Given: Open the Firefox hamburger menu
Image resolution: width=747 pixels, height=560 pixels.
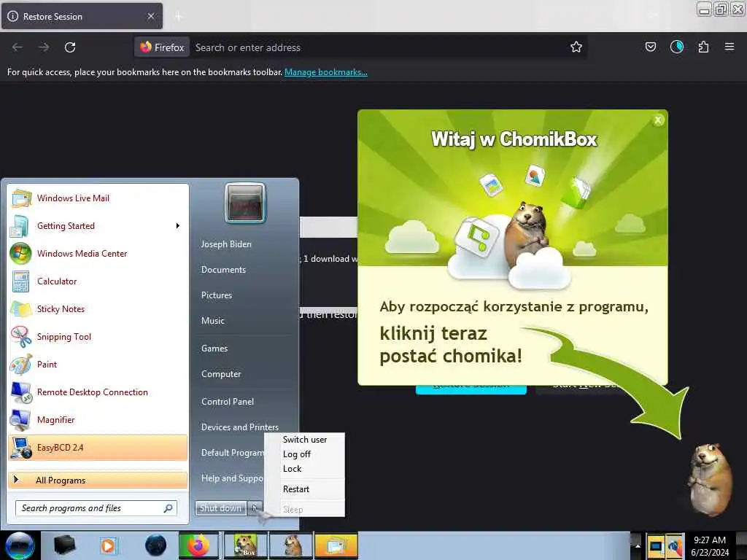Looking at the screenshot, I should [x=729, y=47].
